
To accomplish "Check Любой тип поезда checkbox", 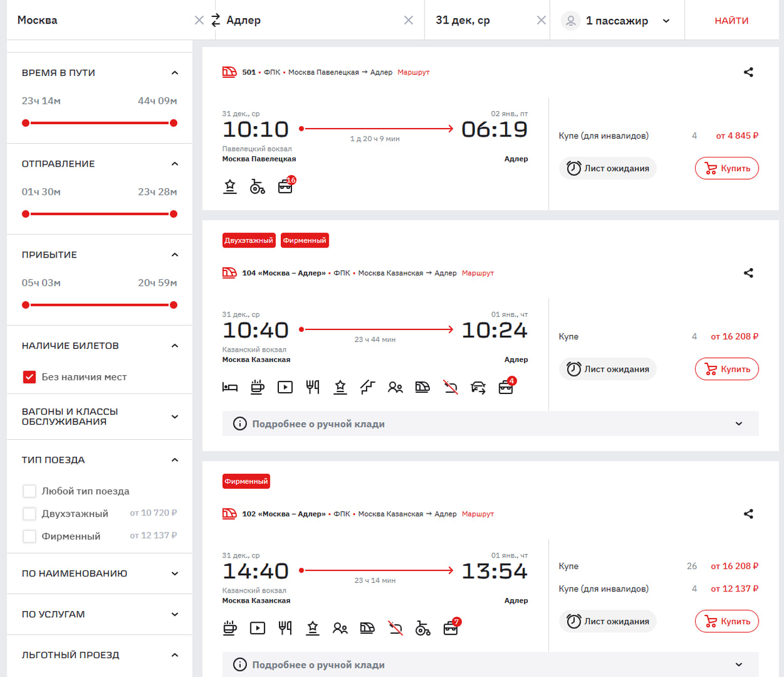I will point(29,491).
